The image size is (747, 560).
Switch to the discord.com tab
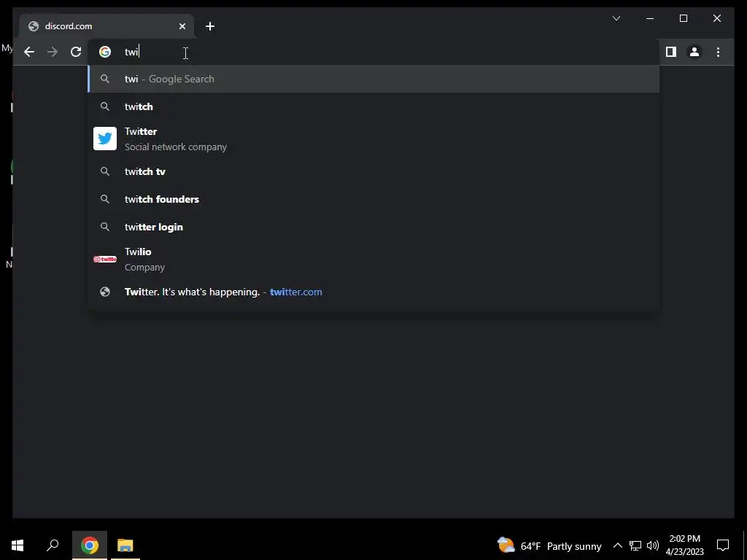click(107, 26)
